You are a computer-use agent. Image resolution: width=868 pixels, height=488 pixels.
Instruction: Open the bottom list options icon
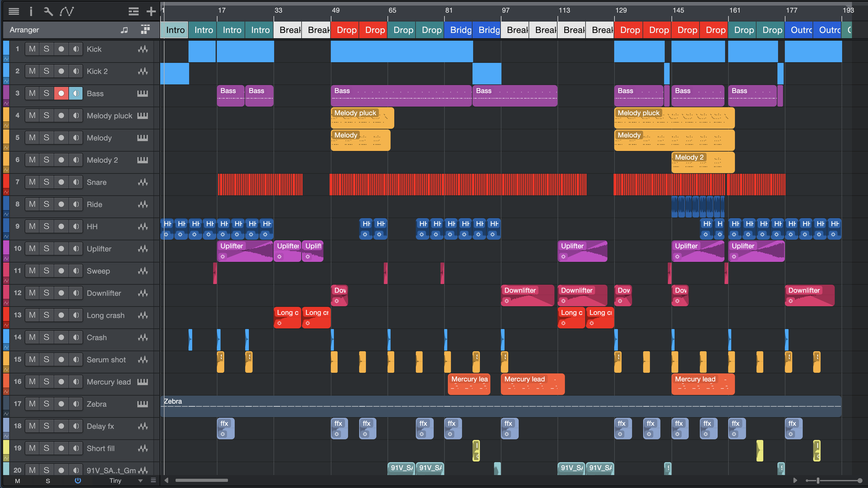click(x=153, y=480)
